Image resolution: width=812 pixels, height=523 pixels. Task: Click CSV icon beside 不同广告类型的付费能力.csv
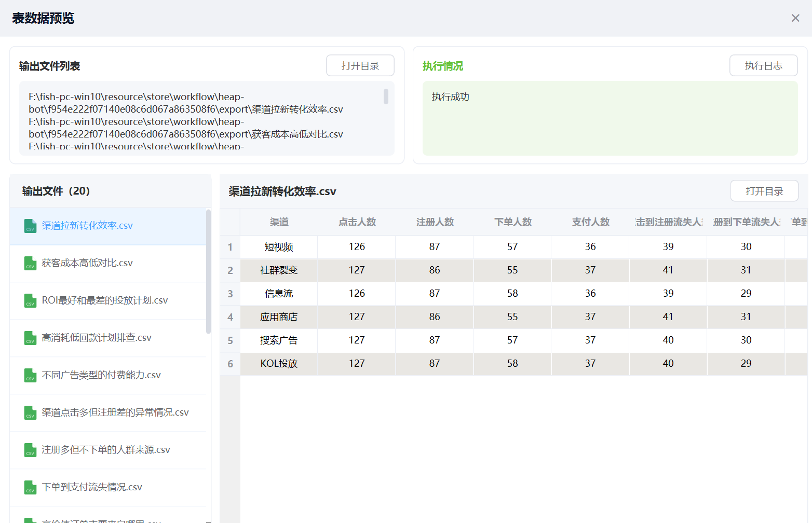point(30,376)
